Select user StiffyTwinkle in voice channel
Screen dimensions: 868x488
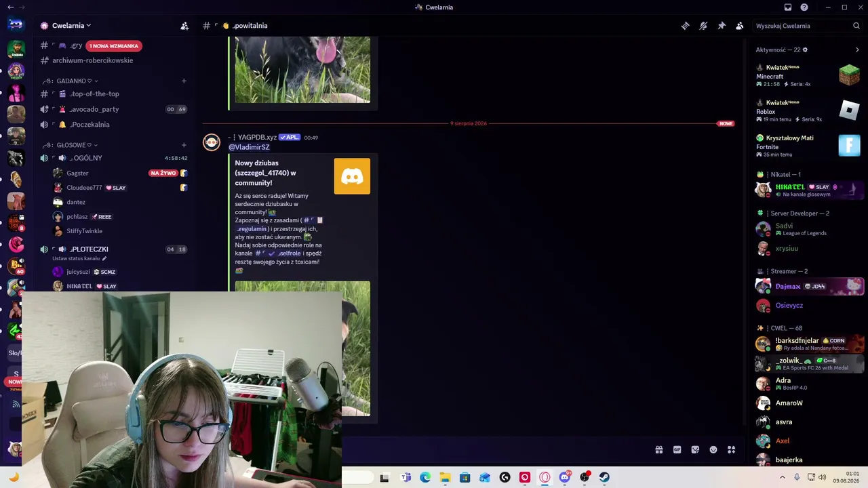(x=85, y=231)
